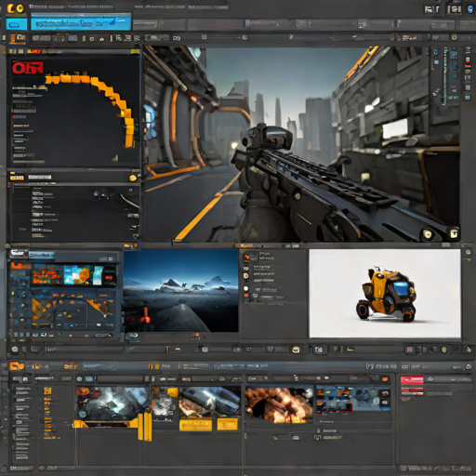Click the yellow marker bar on the timeline
The height and width of the screenshot is (476, 476).
tap(144, 426)
